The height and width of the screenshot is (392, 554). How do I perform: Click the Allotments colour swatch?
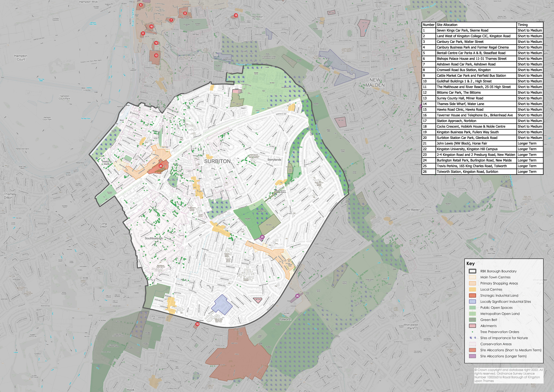[x=472, y=326]
